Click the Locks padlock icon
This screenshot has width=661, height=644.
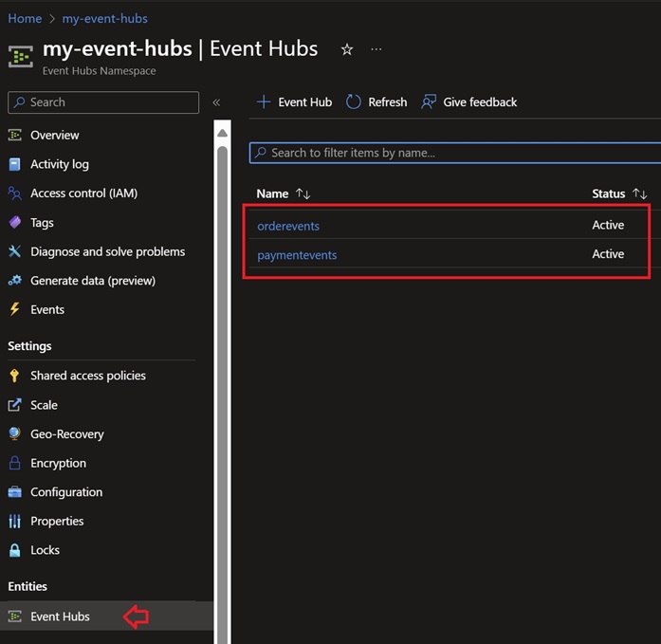pos(15,550)
